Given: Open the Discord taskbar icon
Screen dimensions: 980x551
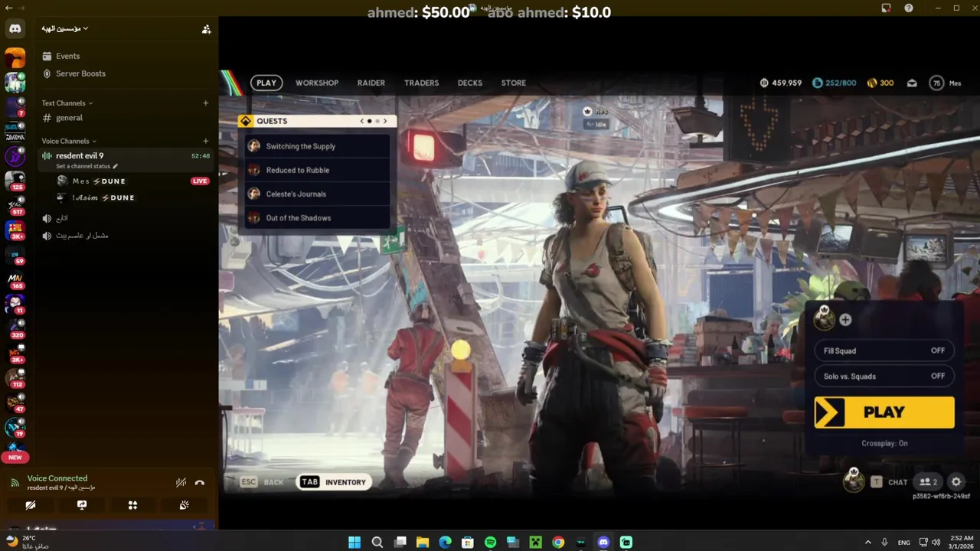Looking at the screenshot, I should click(603, 542).
